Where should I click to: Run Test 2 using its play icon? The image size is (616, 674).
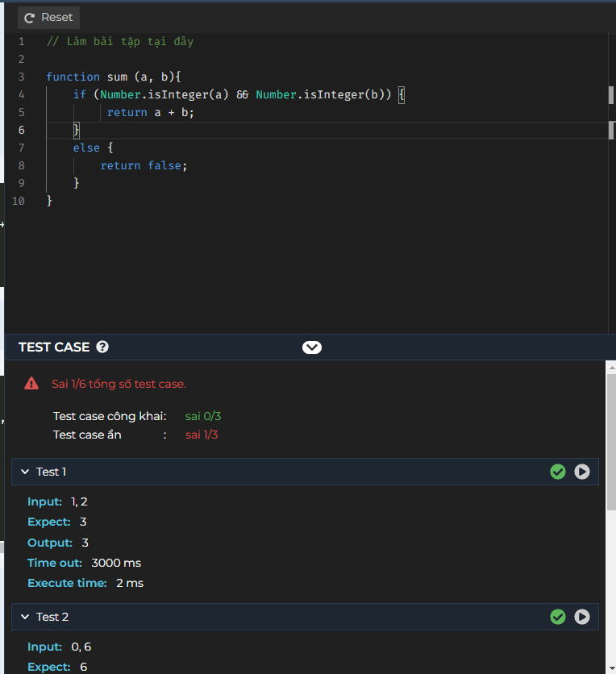(x=582, y=616)
